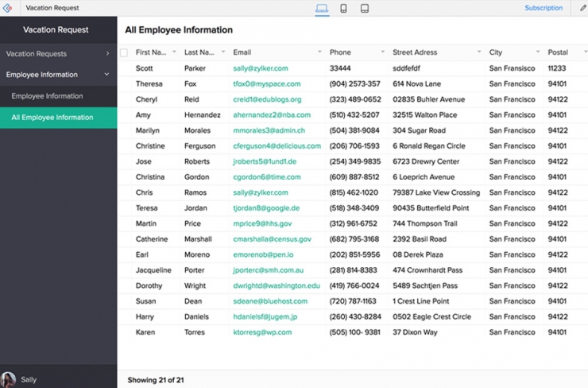The height and width of the screenshot is (388, 588).
Task: Open email emorenob@pen.io
Action: pyautogui.click(x=263, y=254)
